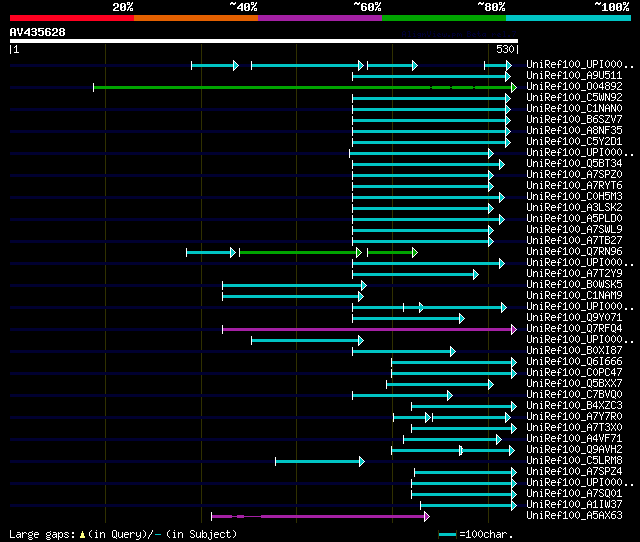Open the UniRef100_O04892 hit
The height and width of the screenshot is (542, 640).
pyautogui.click(x=574, y=87)
